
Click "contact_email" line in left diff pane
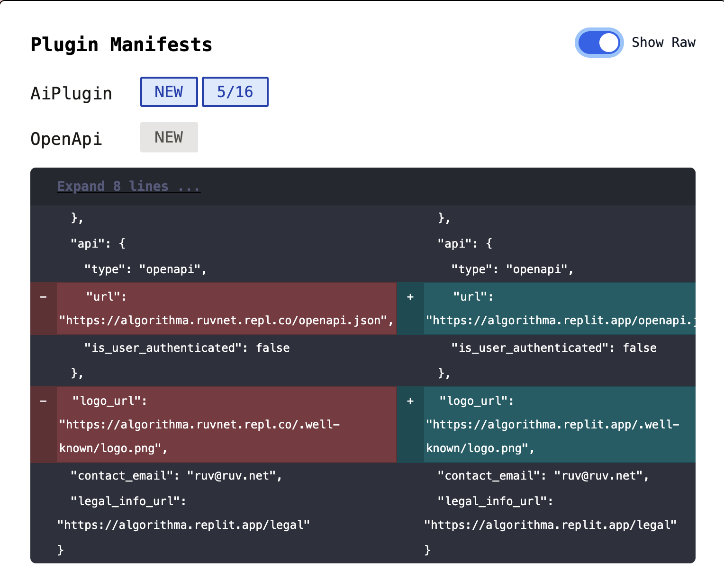coord(176,475)
